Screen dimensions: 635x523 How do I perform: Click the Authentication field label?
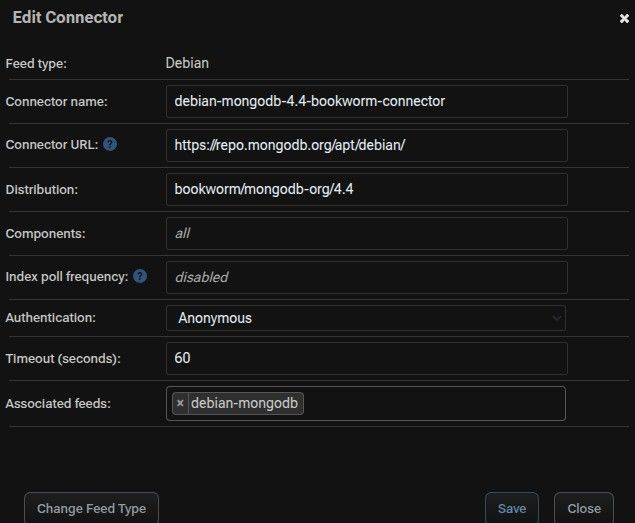51,318
